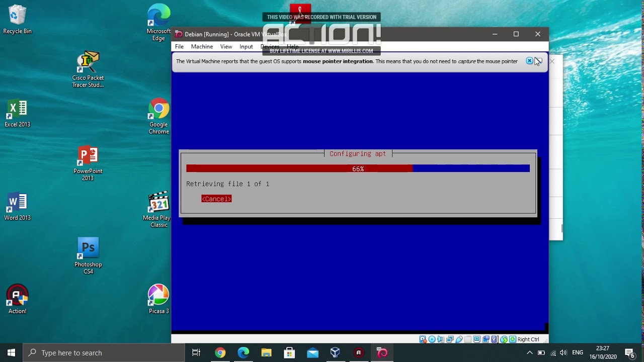Open the optical drive indicator
This screenshot has width=644, height=362.
pos(432,339)
